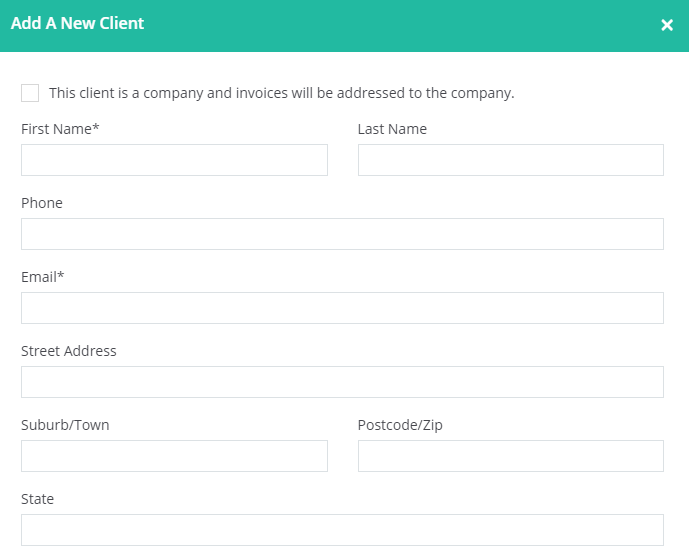Focus the First Name input field
The height and width of the screenshot is (552, 689).
[x=174, y=160]
